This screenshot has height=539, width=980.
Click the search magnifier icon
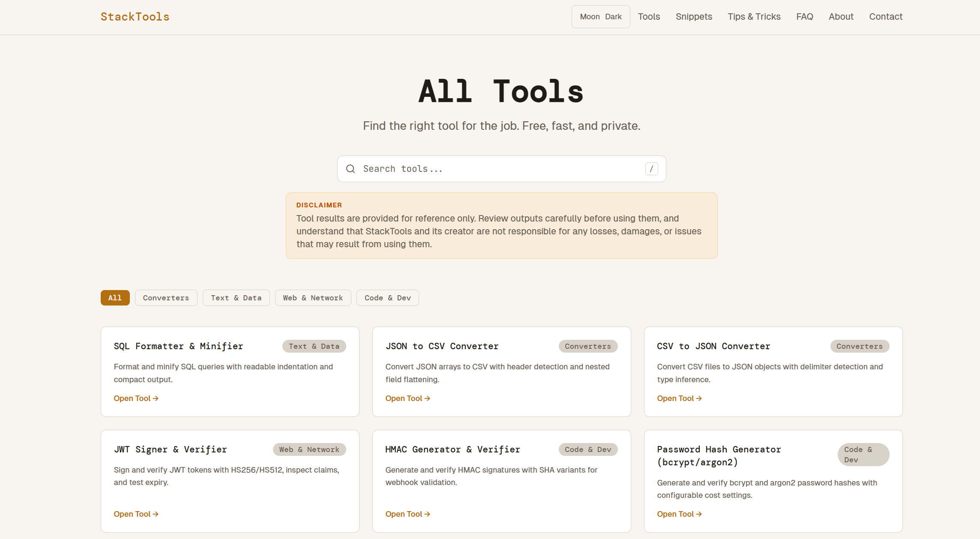tap(351, 169)
